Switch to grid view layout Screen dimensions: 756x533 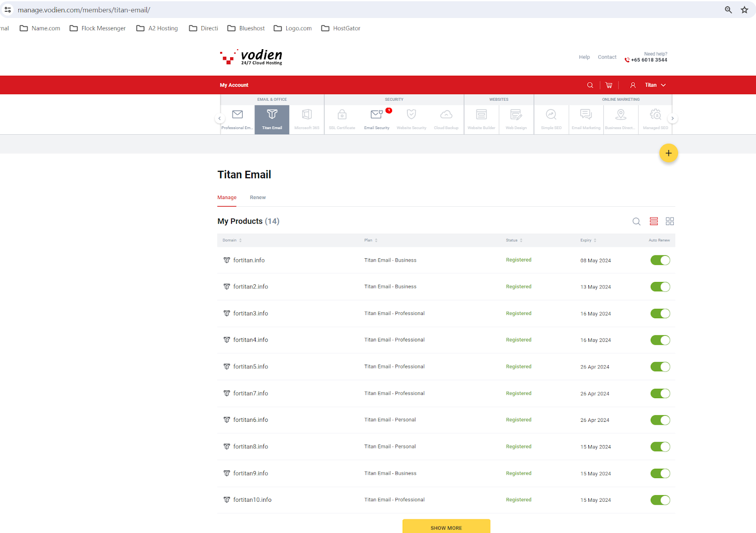click(670, 221)
